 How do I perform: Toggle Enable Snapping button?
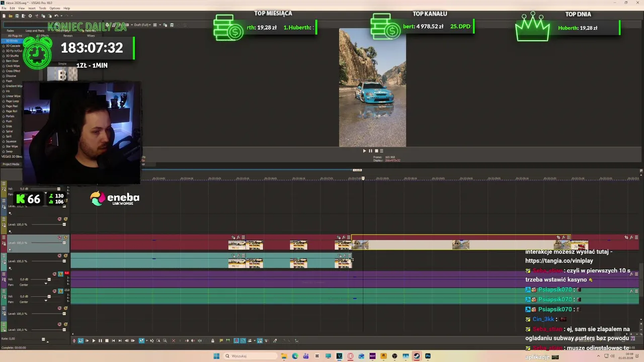[236, 341]
